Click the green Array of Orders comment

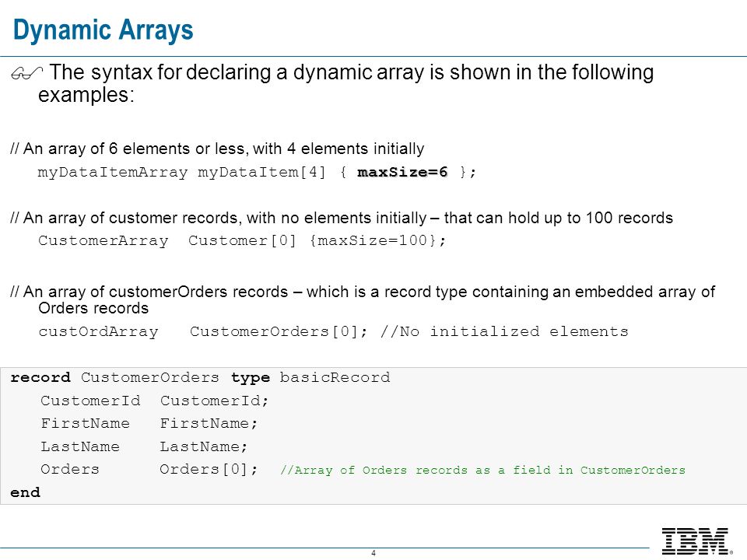point(482,471)
